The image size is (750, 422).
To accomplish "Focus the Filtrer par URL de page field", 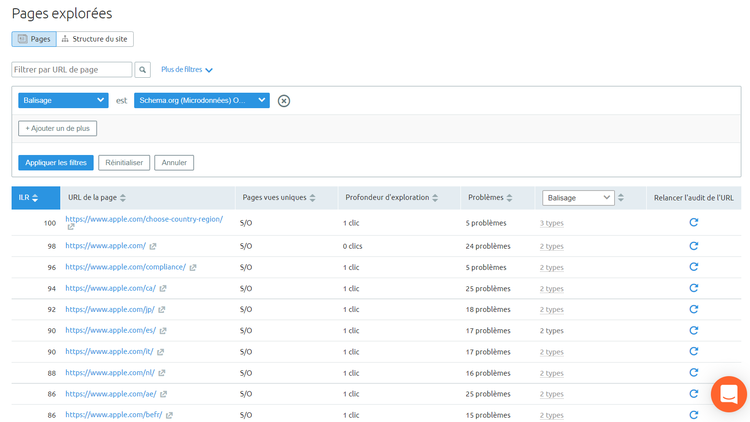I will [x=72, y=70].
